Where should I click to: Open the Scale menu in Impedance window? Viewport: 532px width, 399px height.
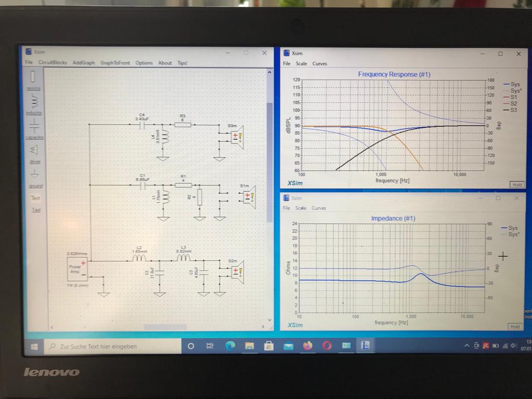click(301, 208)
